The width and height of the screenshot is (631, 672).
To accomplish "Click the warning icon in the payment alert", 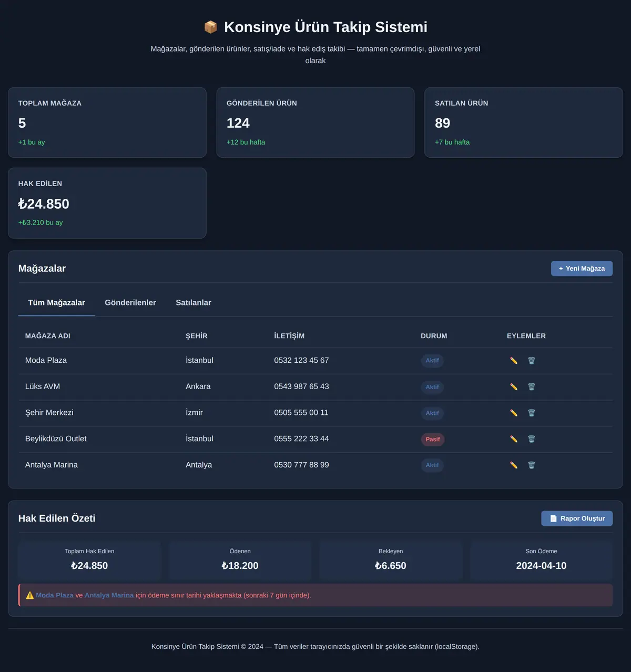I will pyautogui.click(x=30, y=595).
